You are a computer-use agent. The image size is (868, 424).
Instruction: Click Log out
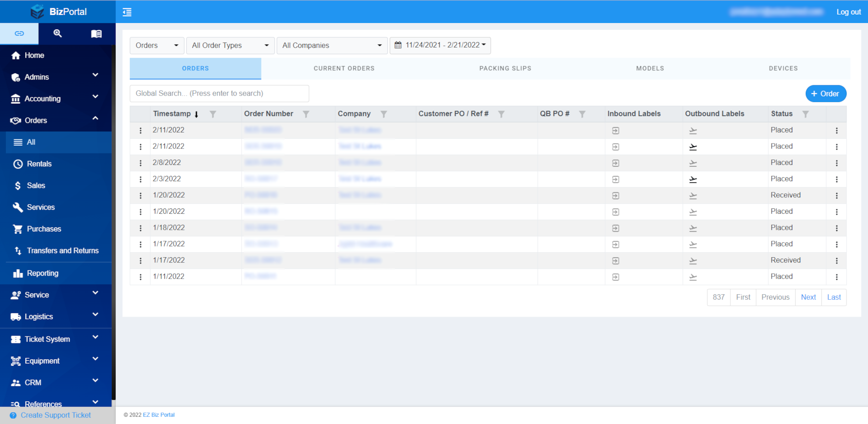click(848, 12)
